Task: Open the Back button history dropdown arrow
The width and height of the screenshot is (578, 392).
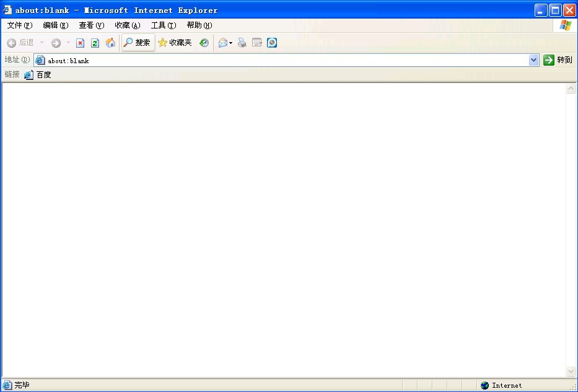Action: click(42, 43)
